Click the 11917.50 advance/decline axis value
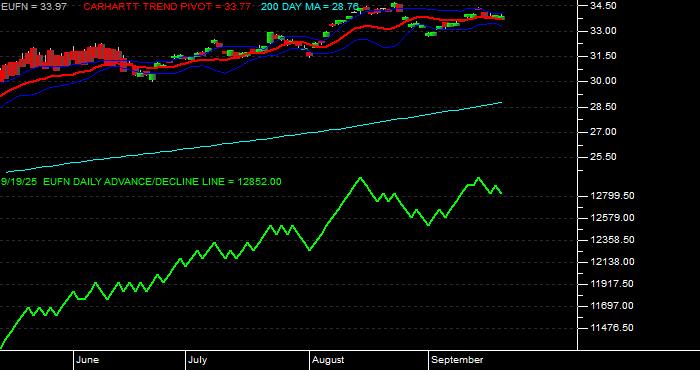The image size is (700, 370). pyautogui.click(x=612, y=284)
